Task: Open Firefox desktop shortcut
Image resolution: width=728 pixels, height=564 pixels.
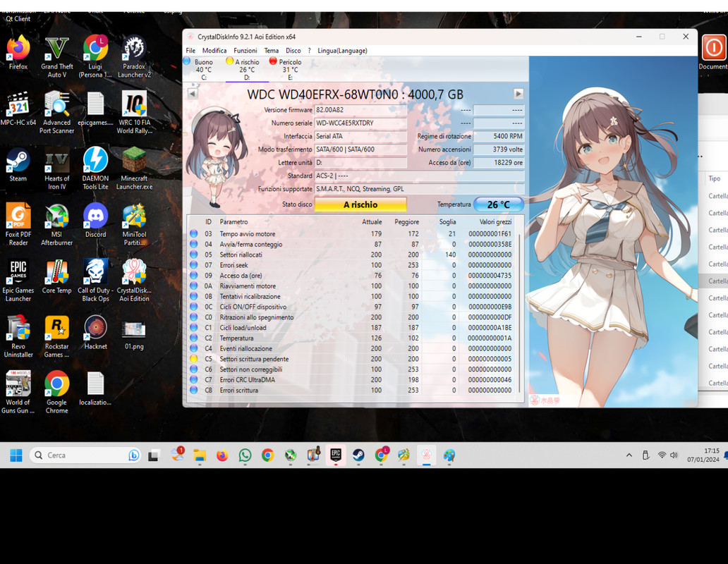Action: coord(18,52)
